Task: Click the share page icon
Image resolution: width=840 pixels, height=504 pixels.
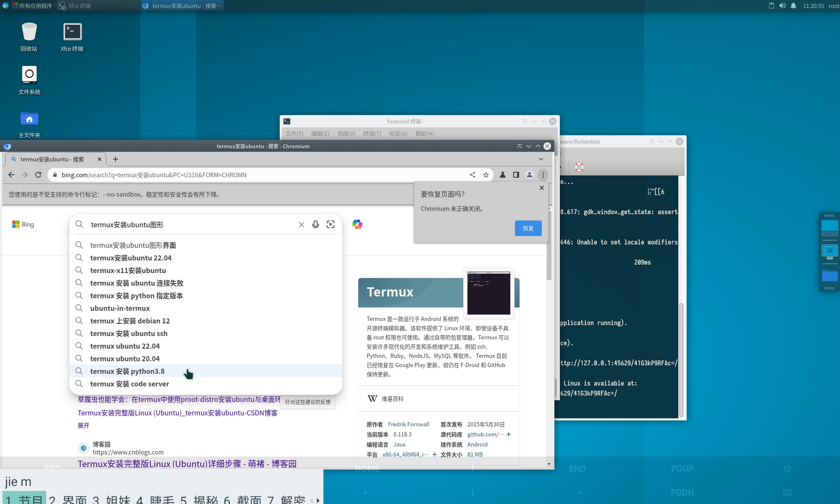Action: coord(472,175)
